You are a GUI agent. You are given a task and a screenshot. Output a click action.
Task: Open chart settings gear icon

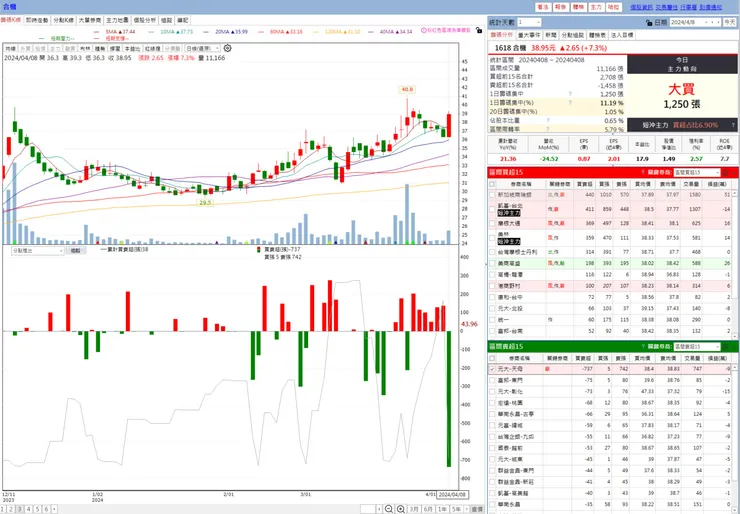click(x=227, y=48)
